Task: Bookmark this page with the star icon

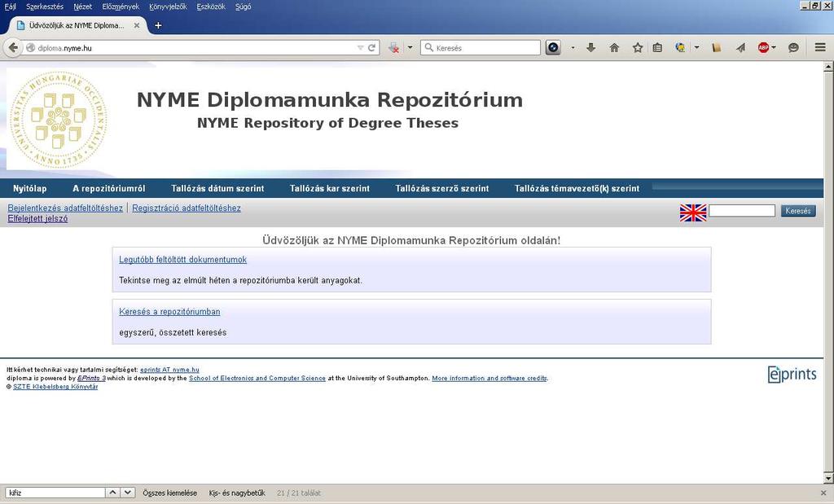Action: tap(638, 48)
